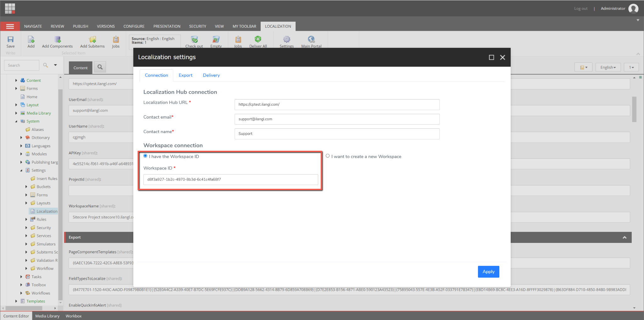The width and height of the screenshot is (644, 320).
Task: Switch to the Delivery dialog tab
Action: 211,75
